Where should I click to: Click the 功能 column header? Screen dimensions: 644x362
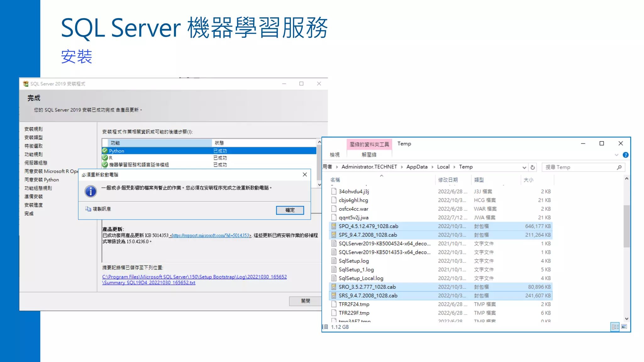[x=160, y=143]
